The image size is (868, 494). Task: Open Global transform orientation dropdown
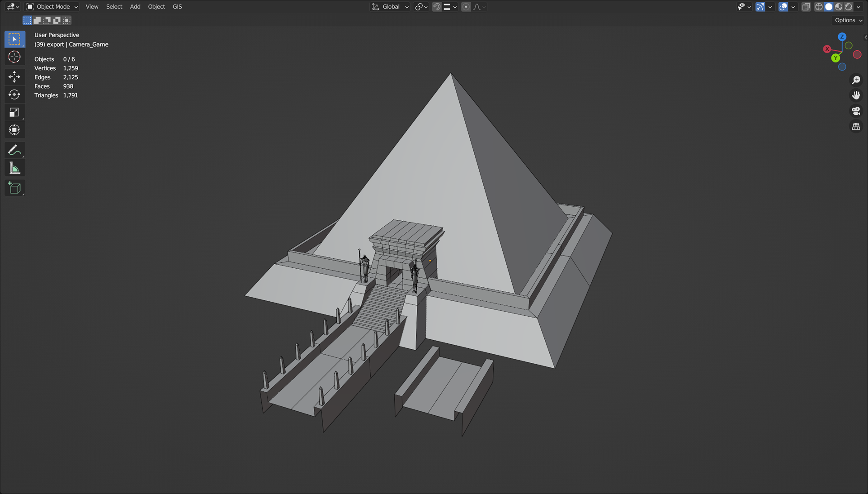click(x=390, y=7)
